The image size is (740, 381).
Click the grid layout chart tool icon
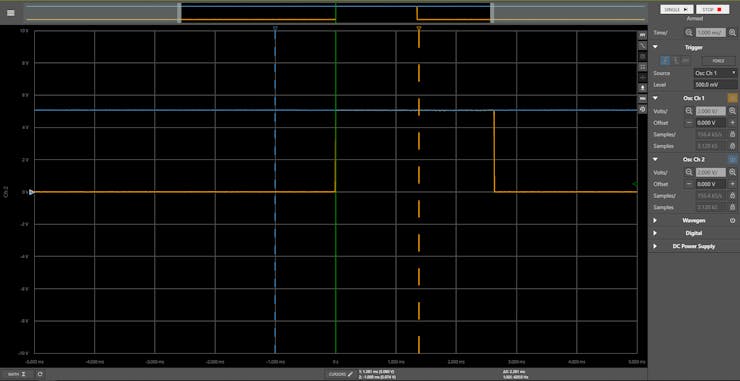(642, 67)
